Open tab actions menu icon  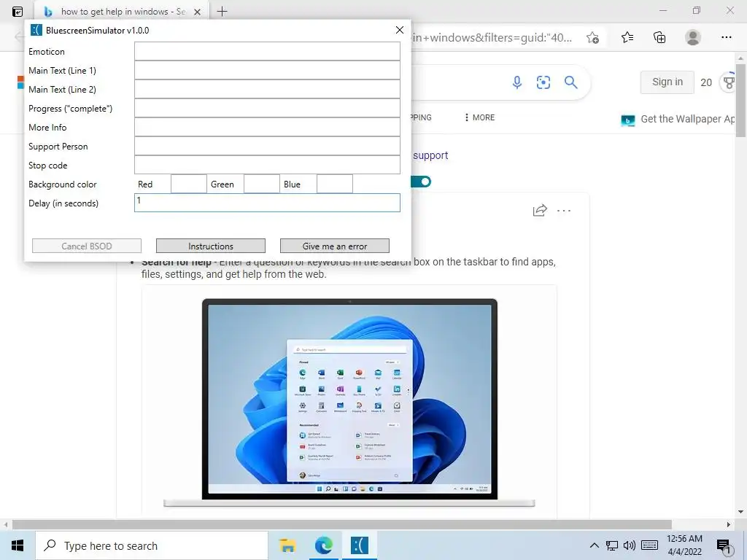[18, 12]
